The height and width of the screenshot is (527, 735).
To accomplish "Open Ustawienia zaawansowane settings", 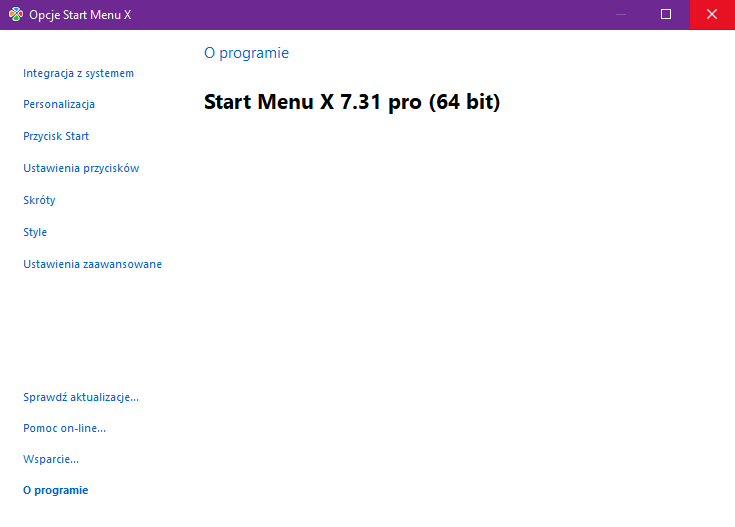I will pos(92,264).
